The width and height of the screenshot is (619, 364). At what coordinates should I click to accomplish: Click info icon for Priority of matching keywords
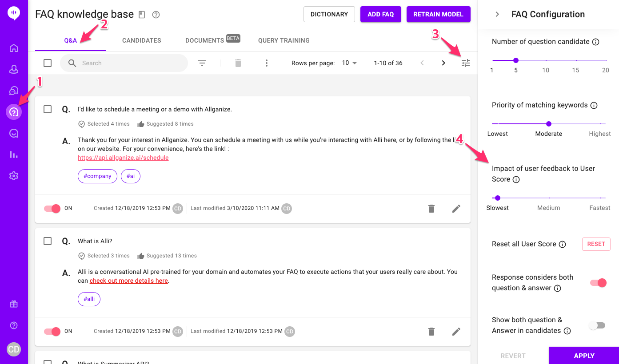coord(594,105)
